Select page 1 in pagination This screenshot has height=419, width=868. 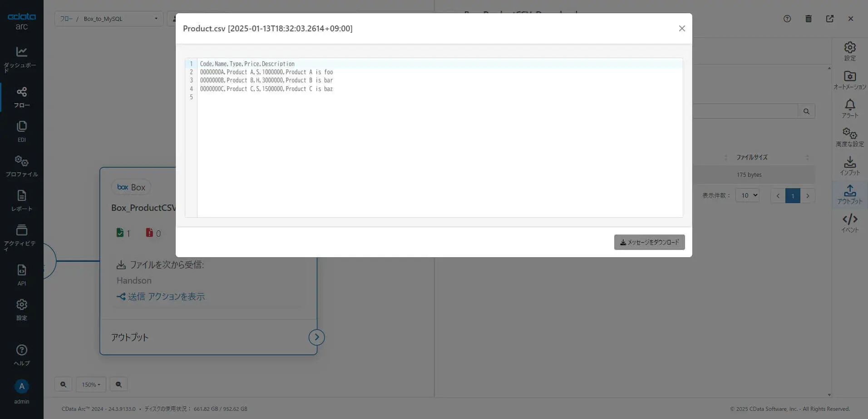[793, 196]
